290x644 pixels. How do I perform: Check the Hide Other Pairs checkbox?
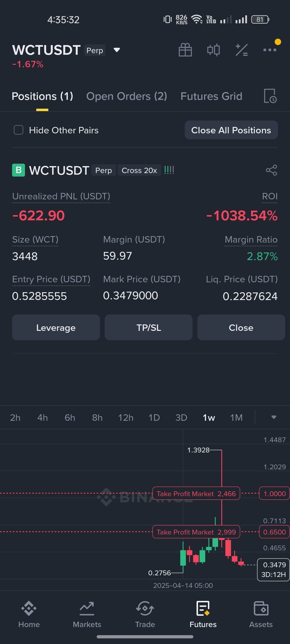click(19, 130)
